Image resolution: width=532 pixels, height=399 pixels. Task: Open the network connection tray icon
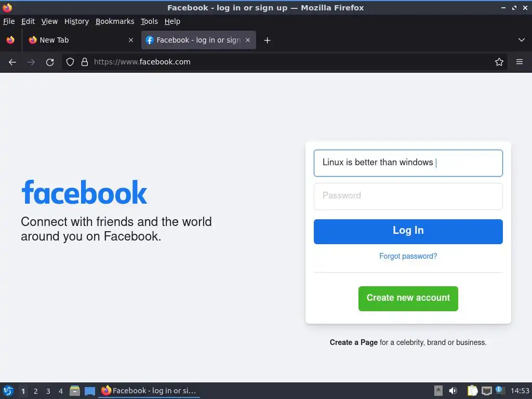pos(486,391)
